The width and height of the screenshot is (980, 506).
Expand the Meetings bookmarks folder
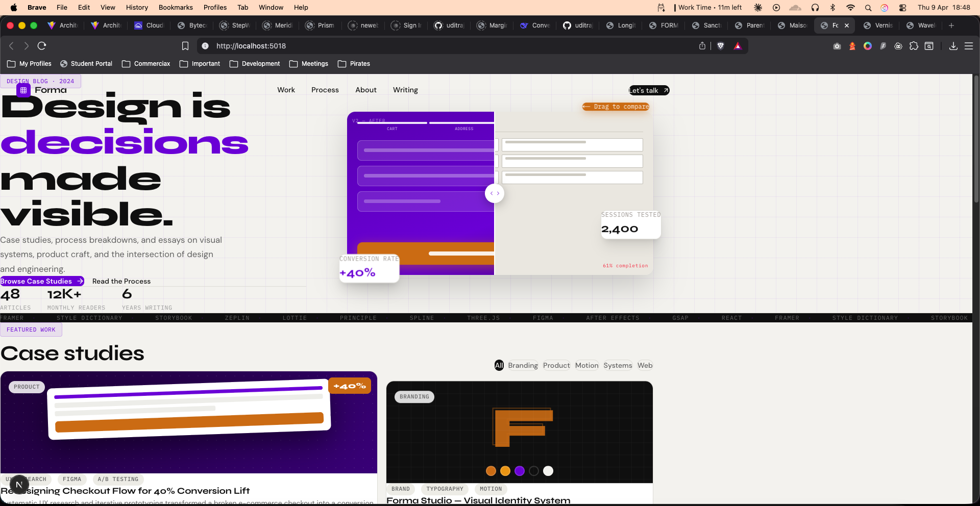309,64
